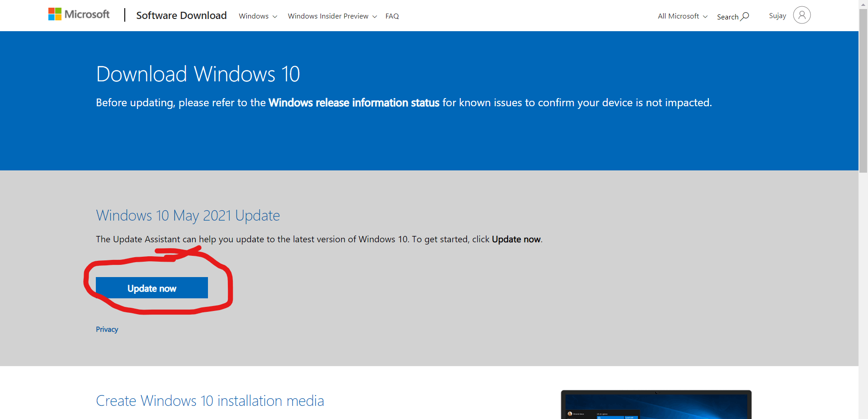
Task: Open the FAQ menu item
Action: point(392,16)
